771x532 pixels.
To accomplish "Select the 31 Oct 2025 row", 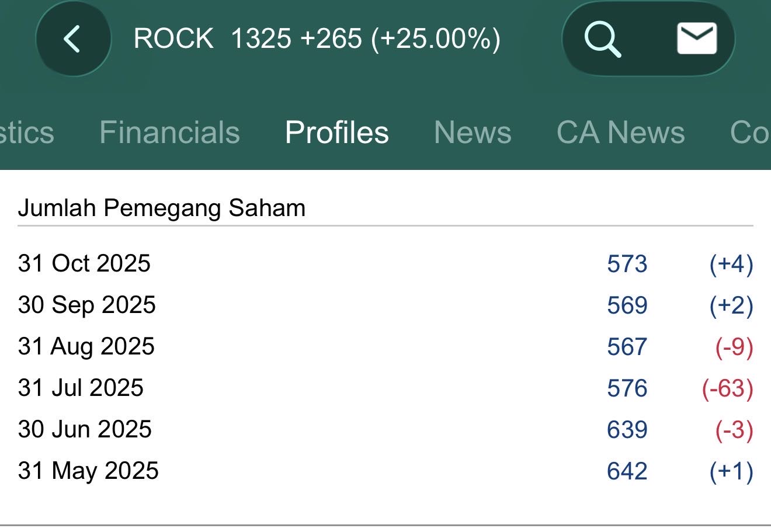I will pyautogui.click(x=85, y=263).
